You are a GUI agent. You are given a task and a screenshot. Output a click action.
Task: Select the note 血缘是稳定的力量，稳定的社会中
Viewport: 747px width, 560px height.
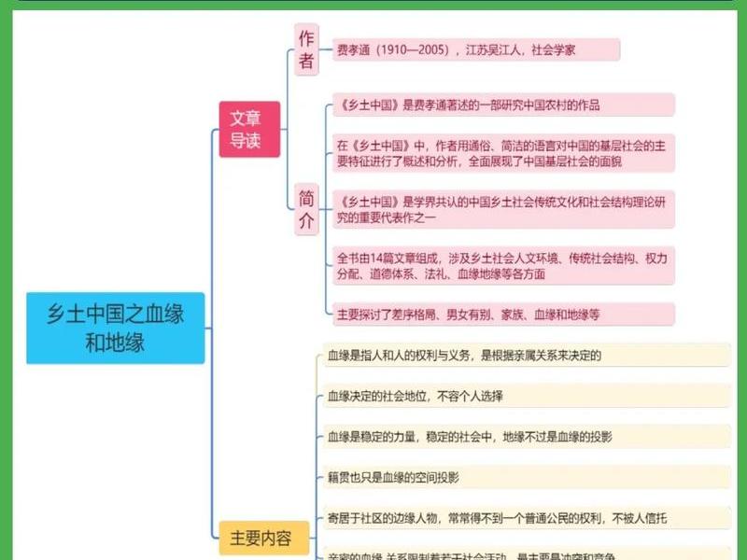527,437
